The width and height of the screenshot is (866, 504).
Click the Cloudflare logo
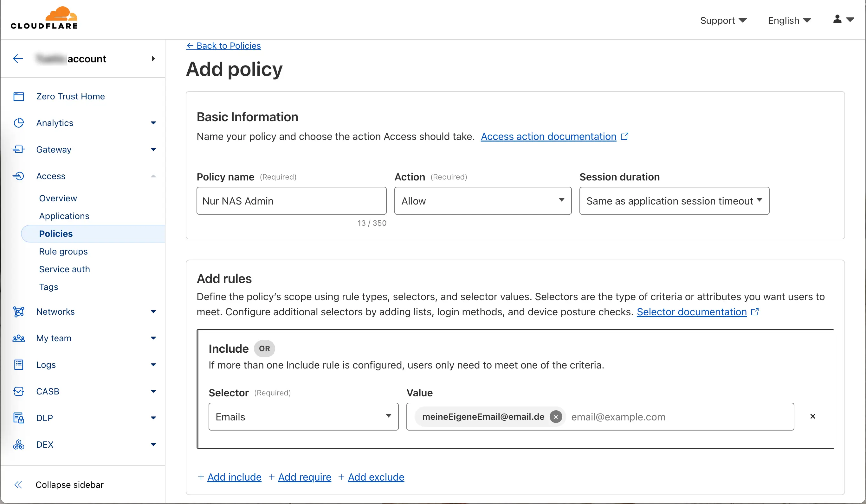44,17
